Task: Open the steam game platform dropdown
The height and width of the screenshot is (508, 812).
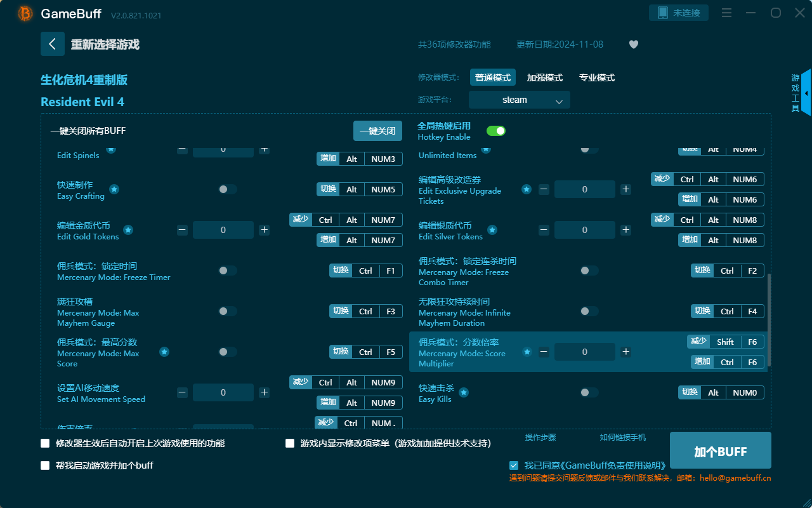Action: click(x=519, y=100)
